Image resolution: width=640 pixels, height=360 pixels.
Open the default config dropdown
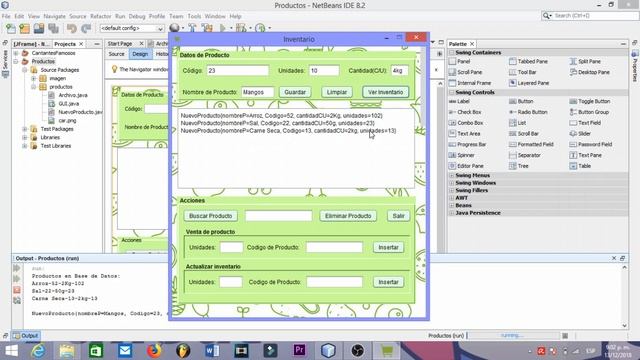[132, 28]
